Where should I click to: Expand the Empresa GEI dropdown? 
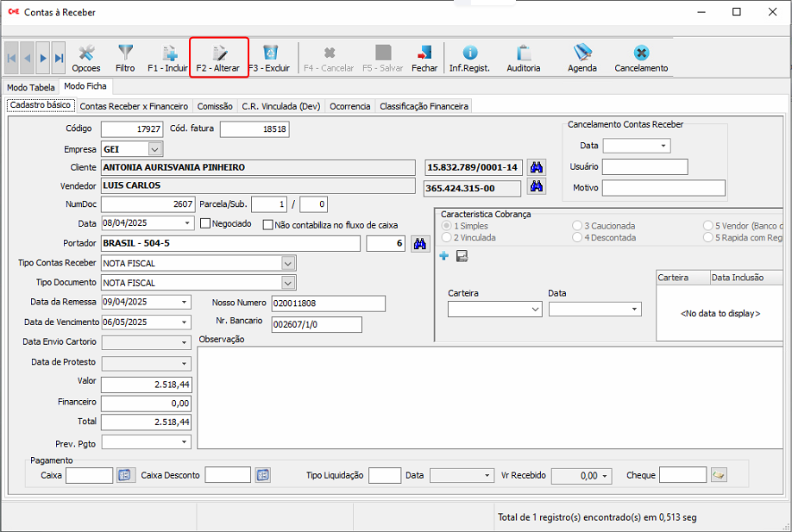click(154, 149)
